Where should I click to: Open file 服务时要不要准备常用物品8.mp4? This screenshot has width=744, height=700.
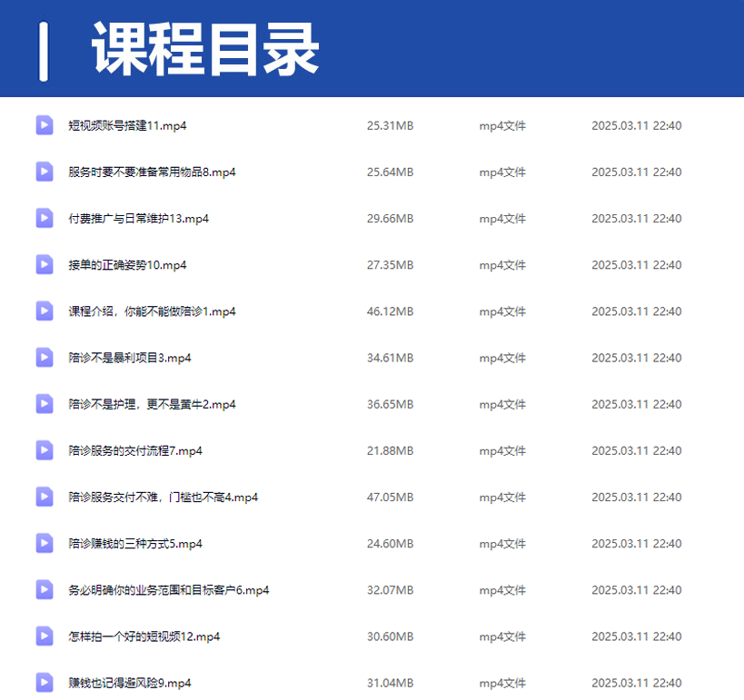[x=152, y=173]
